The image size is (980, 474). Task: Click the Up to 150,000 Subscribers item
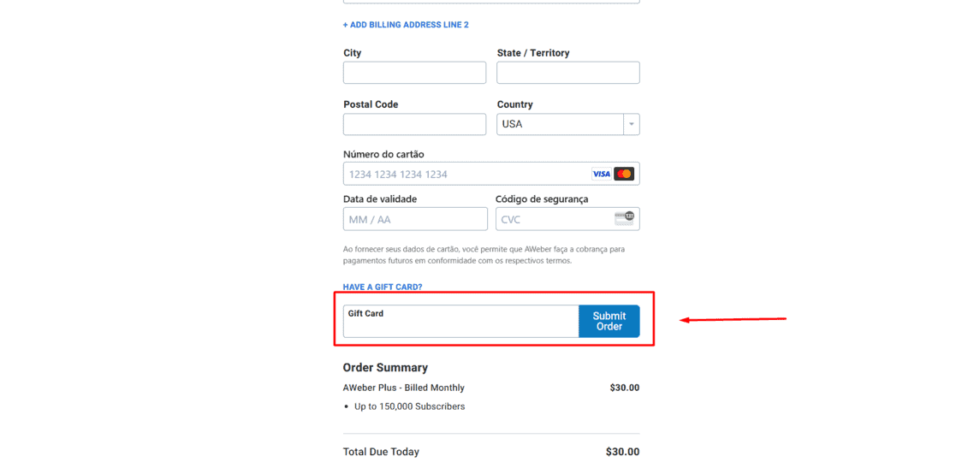coord(409,406)
